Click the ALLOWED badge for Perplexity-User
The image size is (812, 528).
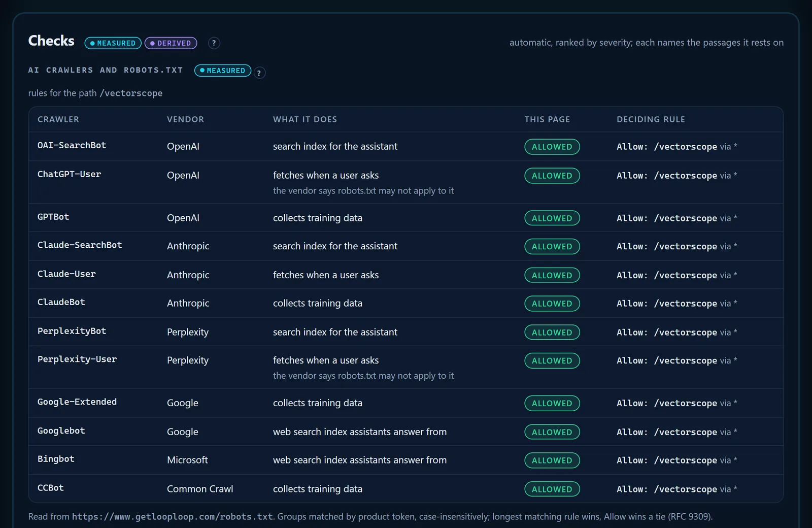[552, 361]
